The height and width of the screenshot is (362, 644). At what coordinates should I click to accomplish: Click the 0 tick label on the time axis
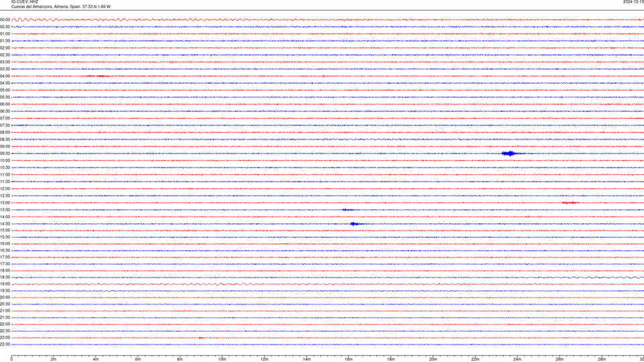click(11, 359)
